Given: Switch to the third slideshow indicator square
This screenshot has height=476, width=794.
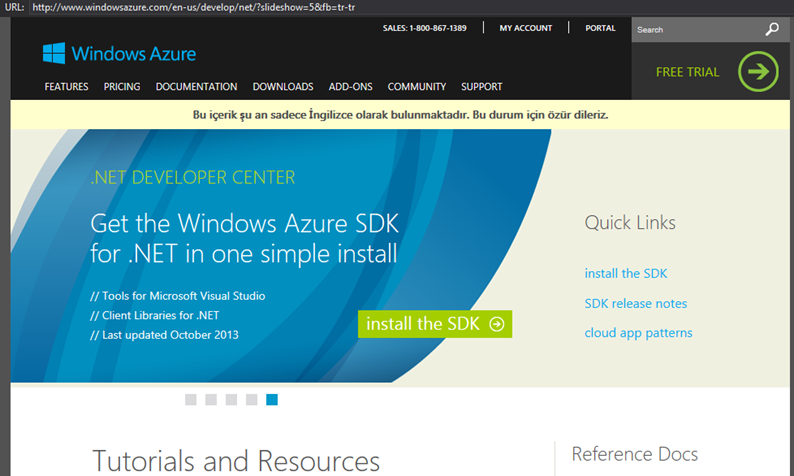Looking at the screenshot, I should pyautogui.click(x=231, y=400).
